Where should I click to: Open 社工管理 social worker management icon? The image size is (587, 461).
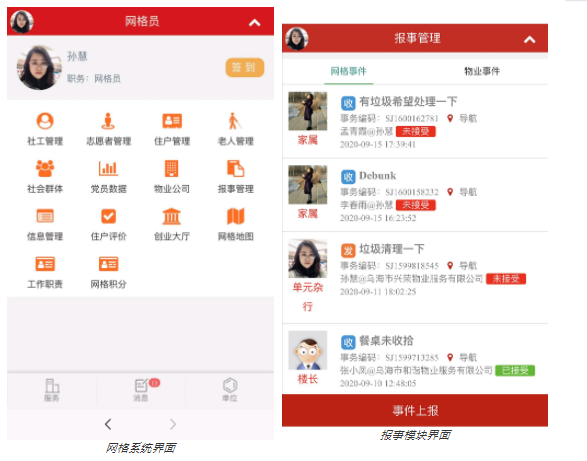pos(45,121)
